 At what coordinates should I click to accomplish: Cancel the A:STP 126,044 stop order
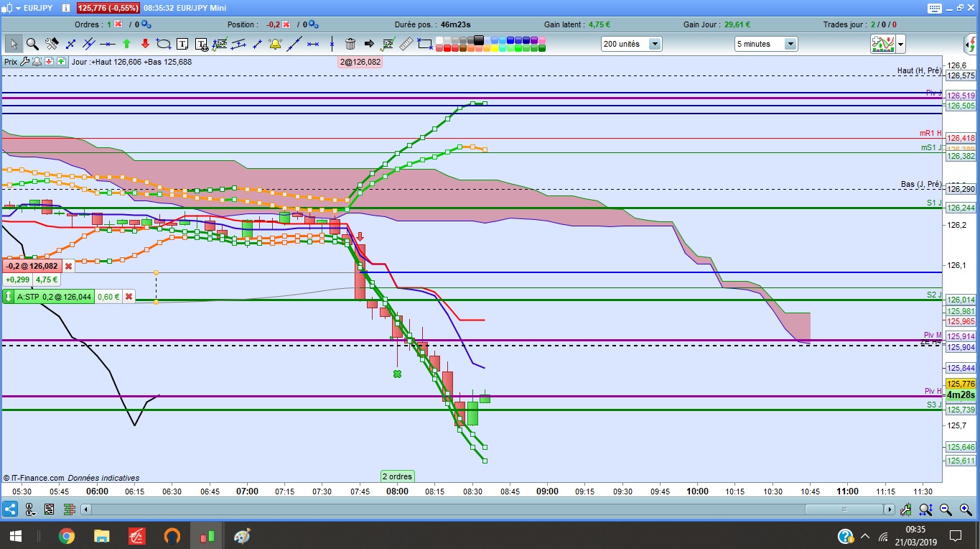tap(129, 296)
